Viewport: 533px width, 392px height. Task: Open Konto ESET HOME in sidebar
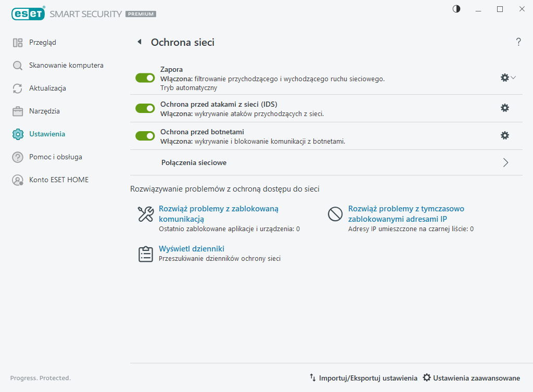(59, 180)
